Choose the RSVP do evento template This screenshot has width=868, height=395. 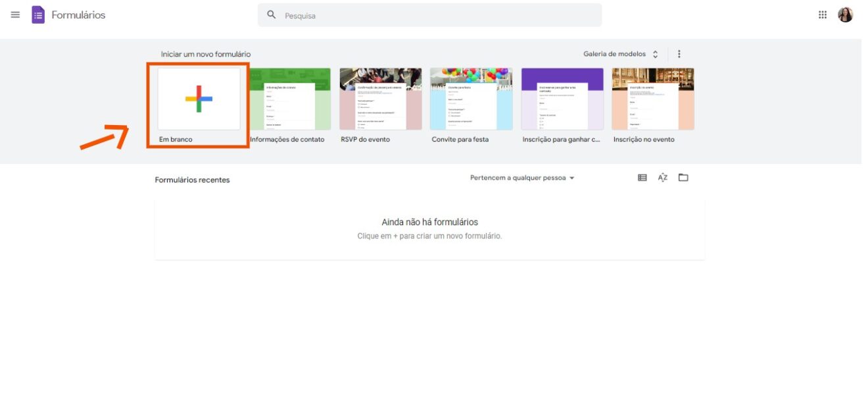pos(380,99)
